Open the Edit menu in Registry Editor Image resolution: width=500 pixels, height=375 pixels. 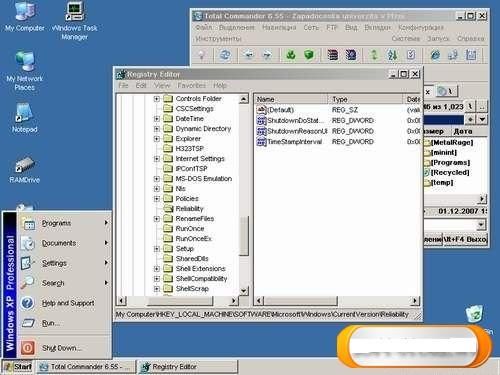(x=141, y=86)
